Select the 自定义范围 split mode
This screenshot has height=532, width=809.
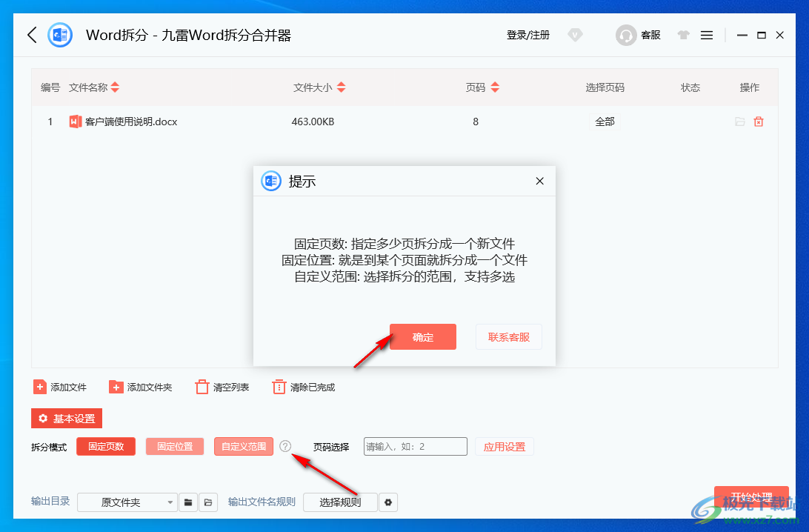point(244,446)
